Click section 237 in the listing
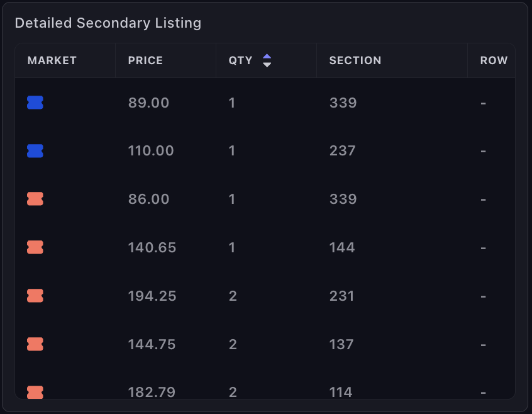This screenshot has width=532, height=414. point(343,151)
